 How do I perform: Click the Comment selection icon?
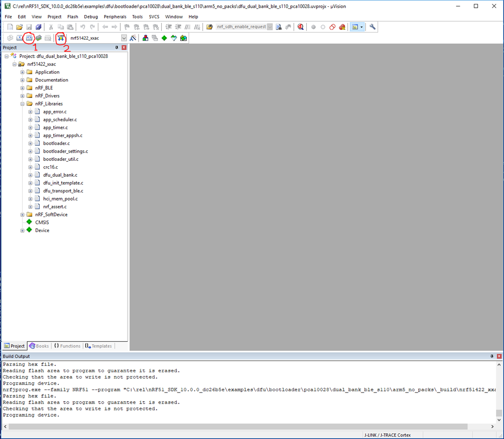(x=188, y=27)
